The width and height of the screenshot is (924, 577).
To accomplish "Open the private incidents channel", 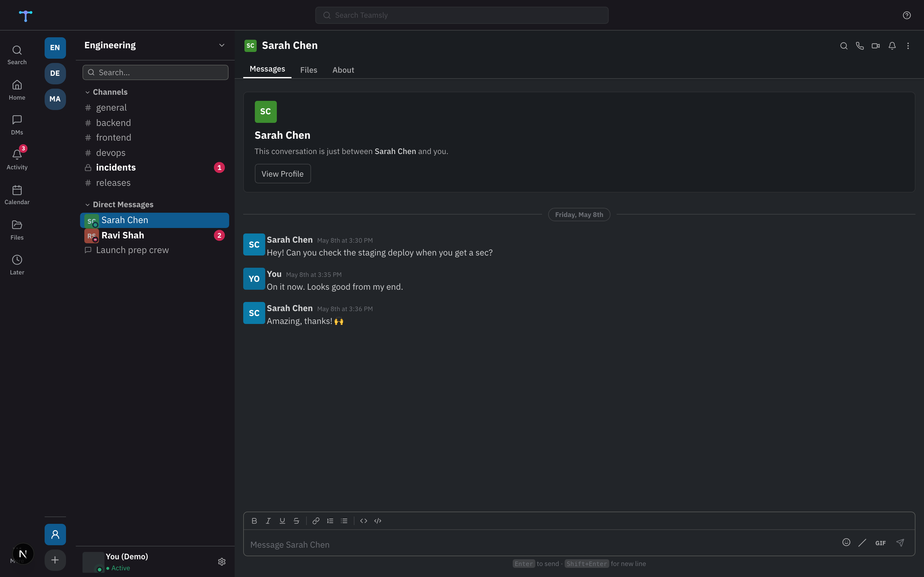I will pyautogui.click(x=155, y=167).
